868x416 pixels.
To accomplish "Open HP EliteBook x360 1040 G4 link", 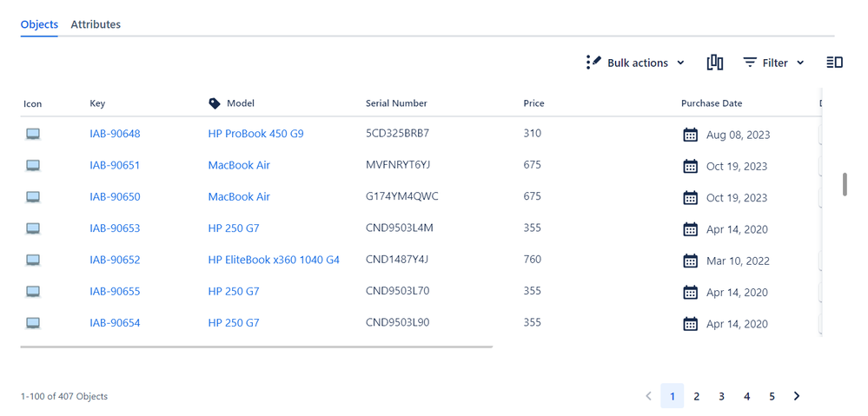I will [274, 260].
